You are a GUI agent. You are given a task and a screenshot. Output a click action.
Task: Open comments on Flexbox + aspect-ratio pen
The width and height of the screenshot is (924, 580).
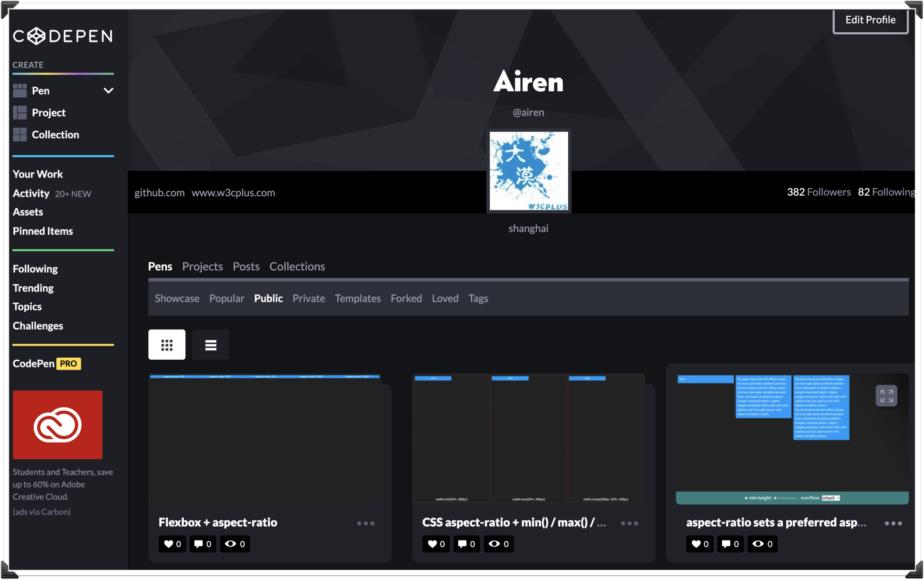point(203,544)
